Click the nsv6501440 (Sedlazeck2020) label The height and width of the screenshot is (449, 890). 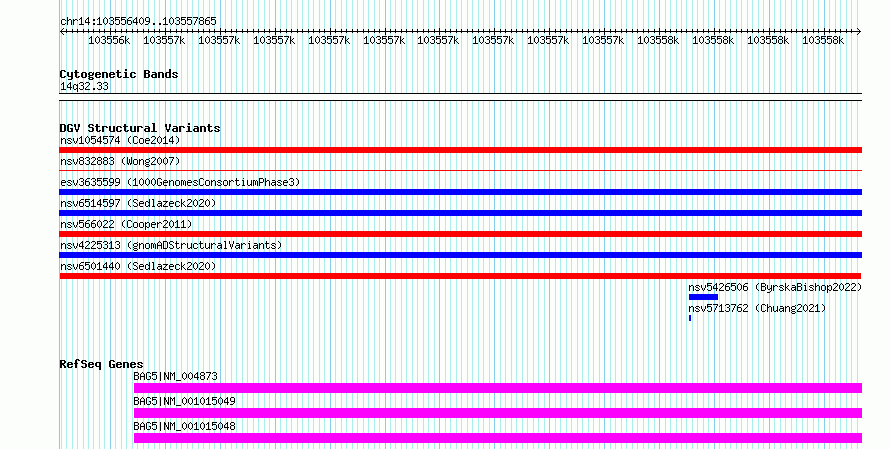[x=138, y=266]
